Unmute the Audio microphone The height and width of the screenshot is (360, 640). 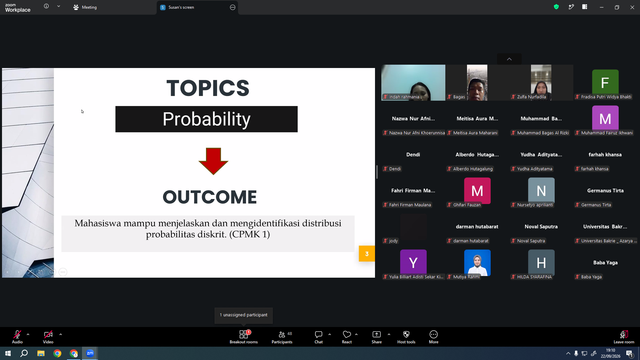coord(17,337)
